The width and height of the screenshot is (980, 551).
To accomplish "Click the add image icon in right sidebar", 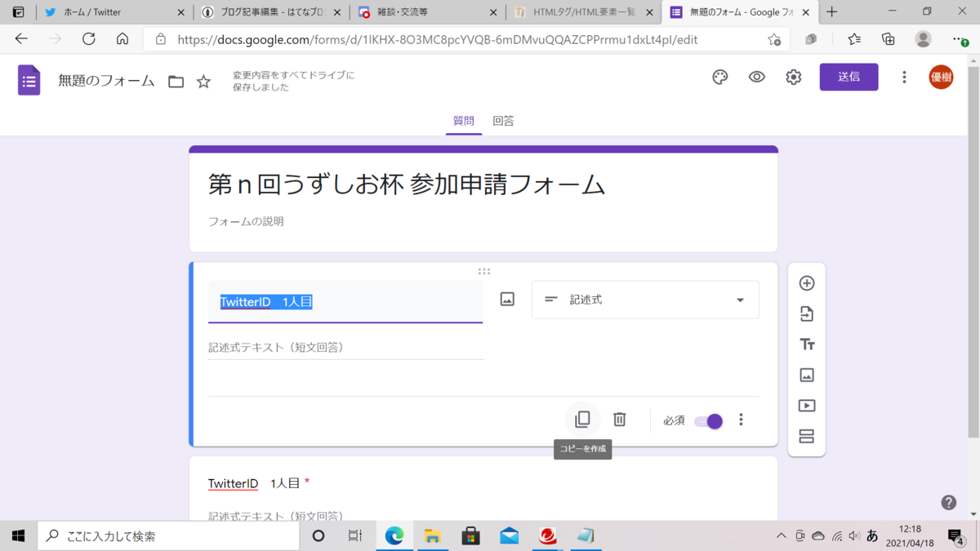I will pyautogui.click(x=806, y=375).
